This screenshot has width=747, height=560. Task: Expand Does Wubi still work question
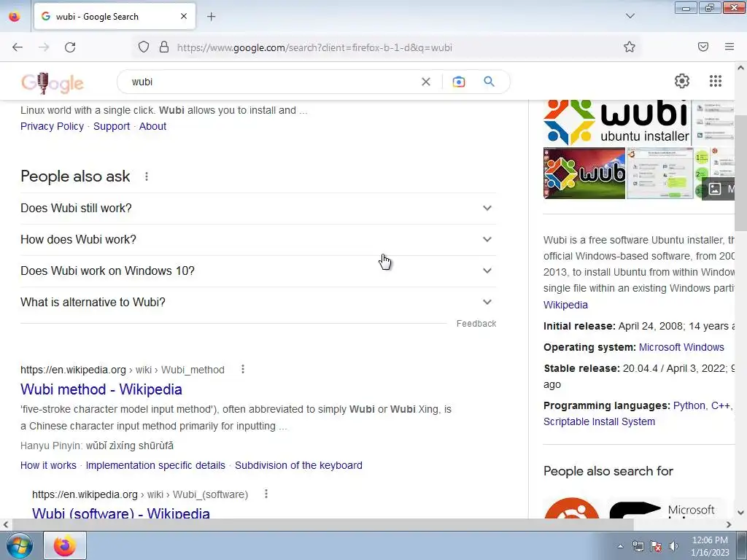pyautogui.click(x=258, y=208)
